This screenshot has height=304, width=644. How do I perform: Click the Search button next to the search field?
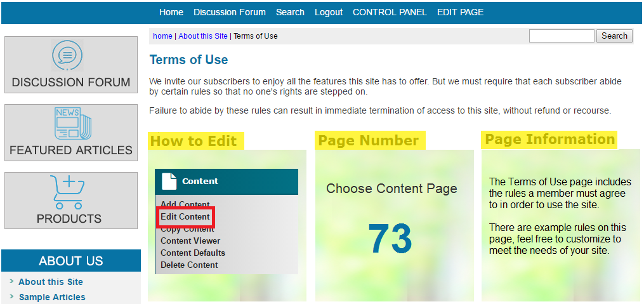coord(614,36)
